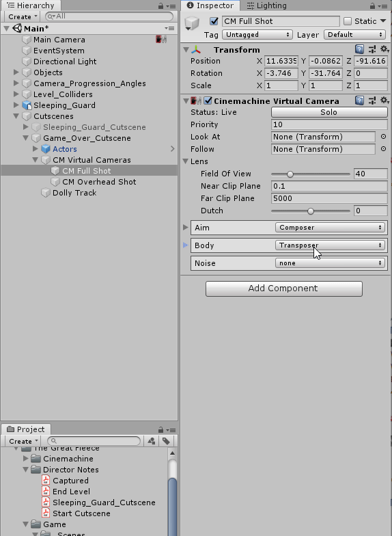Open the Actors prefab arrow chevron
Viewport: 392px width, 536px height.
click(x=172, y=149)
